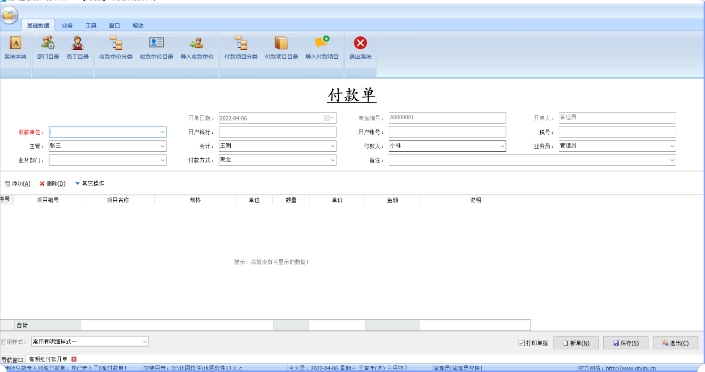Click the 金额 column header
The image size is (705, 372).
coord(393,200)
